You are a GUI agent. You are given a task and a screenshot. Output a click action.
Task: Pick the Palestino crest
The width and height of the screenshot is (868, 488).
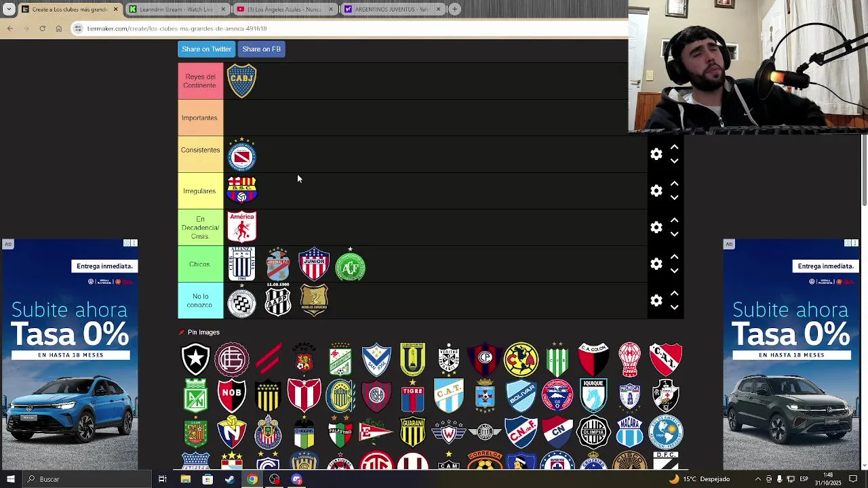(x=340, y=432)
